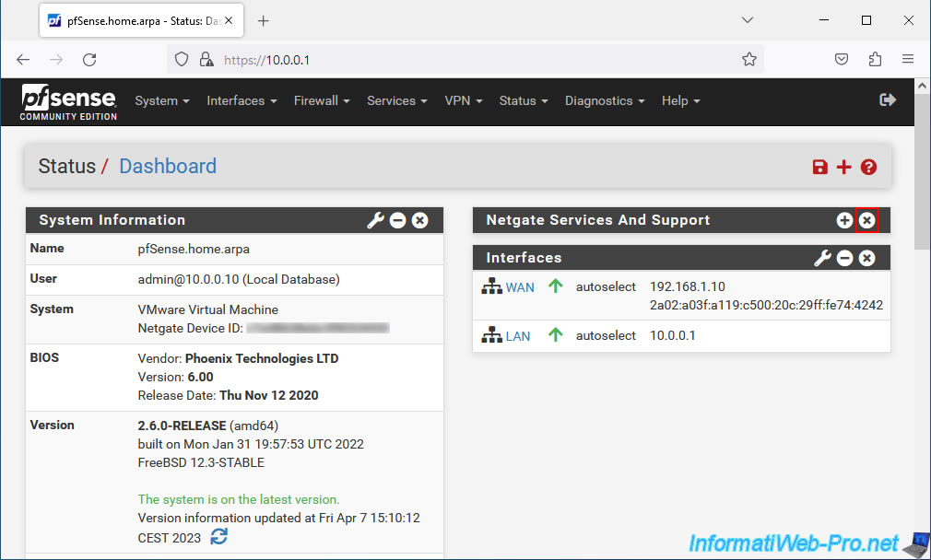The height and width of the screenshot is (560, 931).
Task: Open the list all tabs chevron
Action: click(748, 20)
